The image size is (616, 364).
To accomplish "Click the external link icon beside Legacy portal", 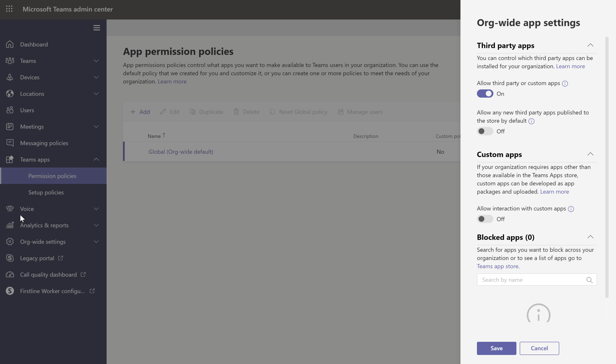I will tap(60, 258).
